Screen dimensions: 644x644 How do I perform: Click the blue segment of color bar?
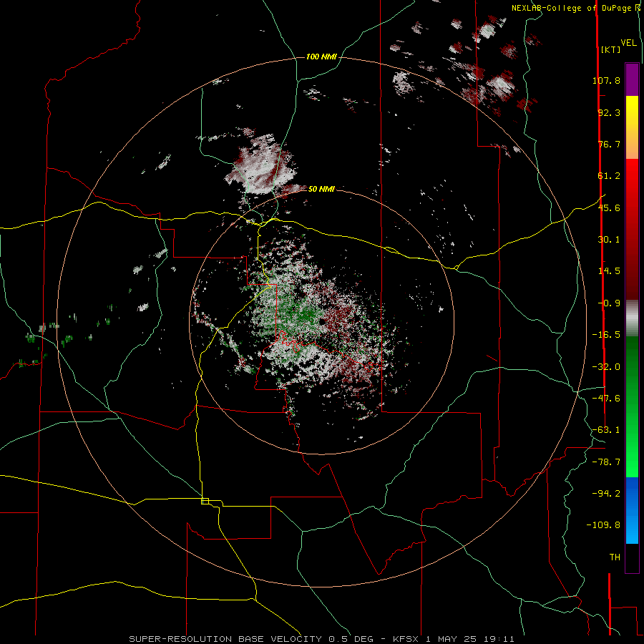click(632, 510)
